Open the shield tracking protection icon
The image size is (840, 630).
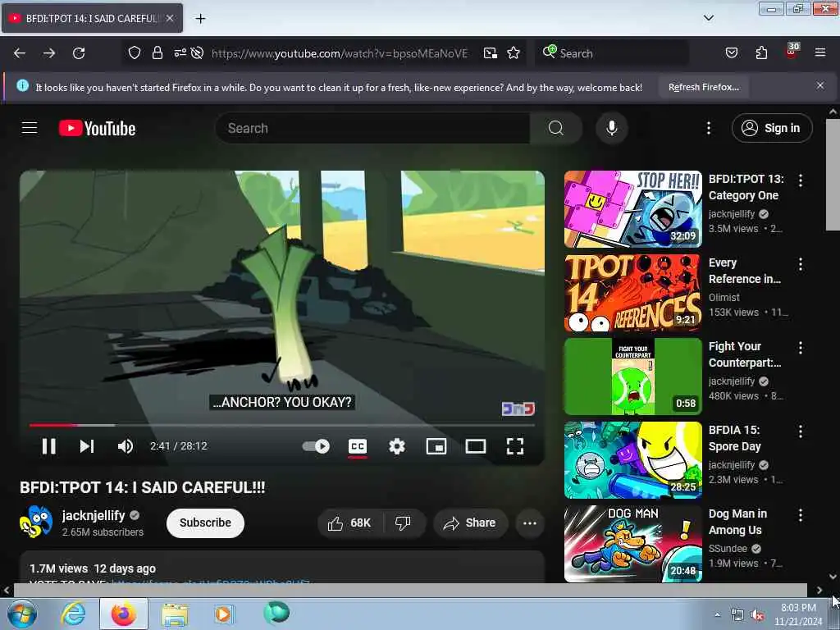(x=135, y=53)
